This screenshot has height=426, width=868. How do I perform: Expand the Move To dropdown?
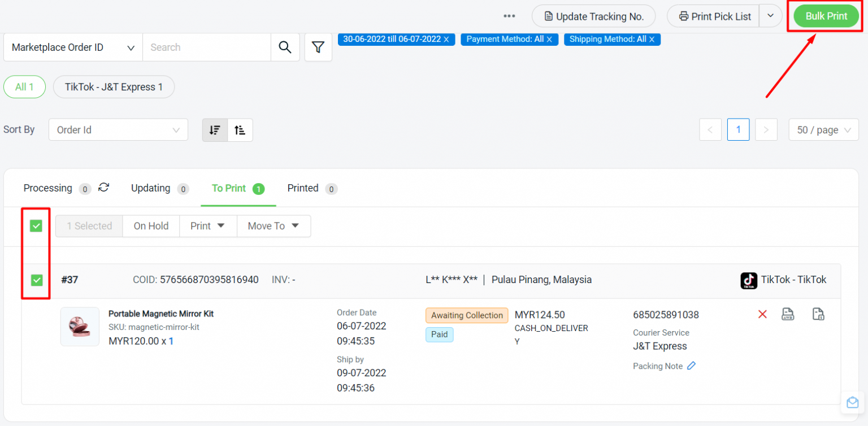click(274, 226)
